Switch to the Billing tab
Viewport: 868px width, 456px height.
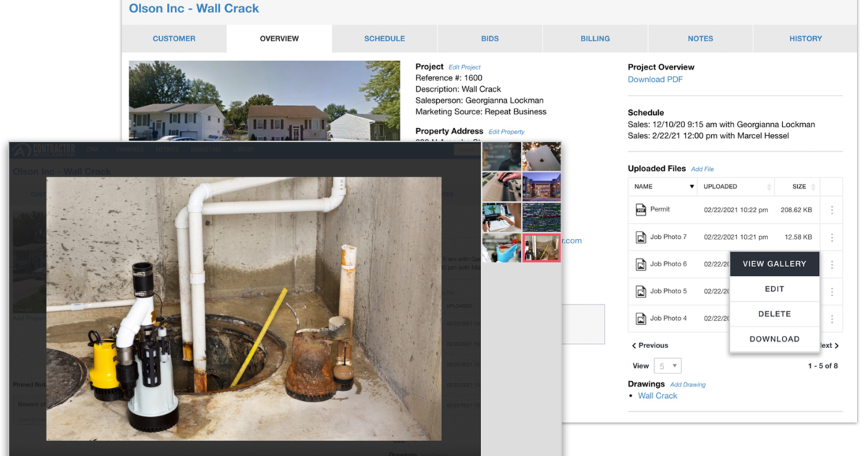595,38
